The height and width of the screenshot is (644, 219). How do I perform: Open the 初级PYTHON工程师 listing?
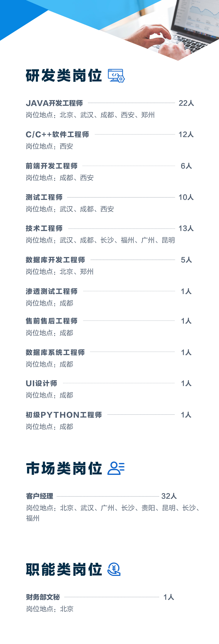[x=64, y=415]
